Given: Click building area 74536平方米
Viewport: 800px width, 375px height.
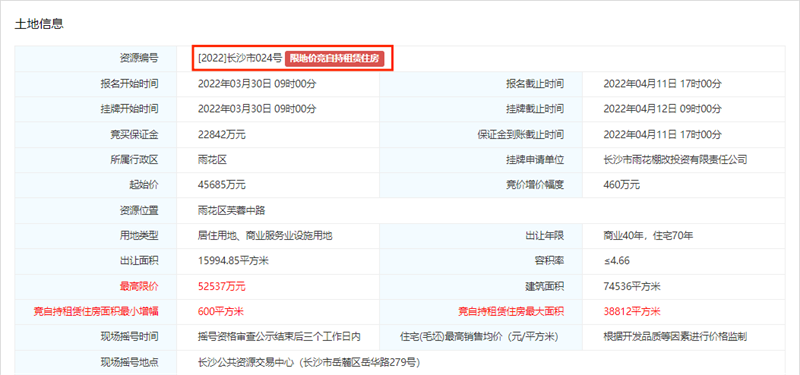Looking at the screenshot, I should click(x=632, y=286).
